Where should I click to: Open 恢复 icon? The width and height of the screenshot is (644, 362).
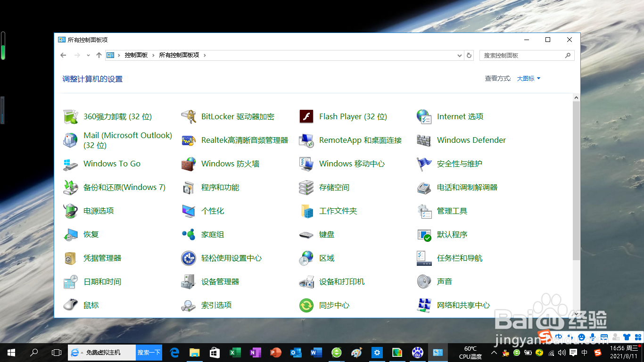[71, 234]
